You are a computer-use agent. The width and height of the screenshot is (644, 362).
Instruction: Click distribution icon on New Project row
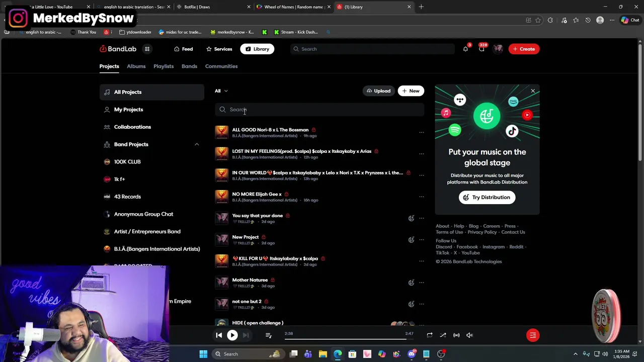point(411,240)
